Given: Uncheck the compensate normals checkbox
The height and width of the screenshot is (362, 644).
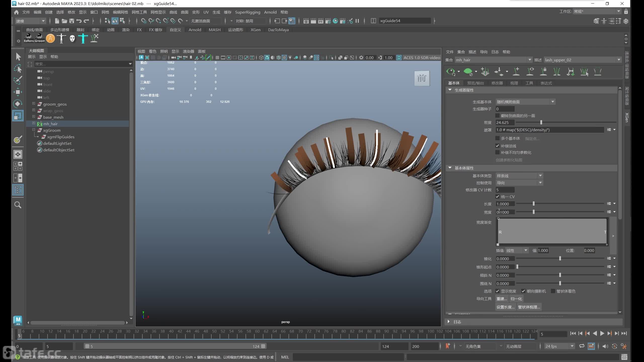Looking at the screenshot, I should pos(497,146).
